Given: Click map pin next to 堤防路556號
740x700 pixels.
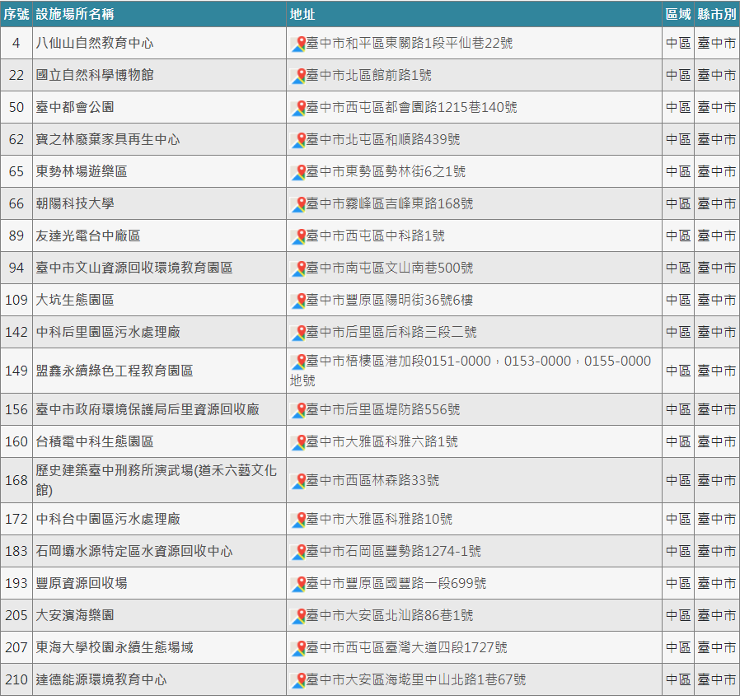Looking at the screenshot, I should [x=298, y=410].
